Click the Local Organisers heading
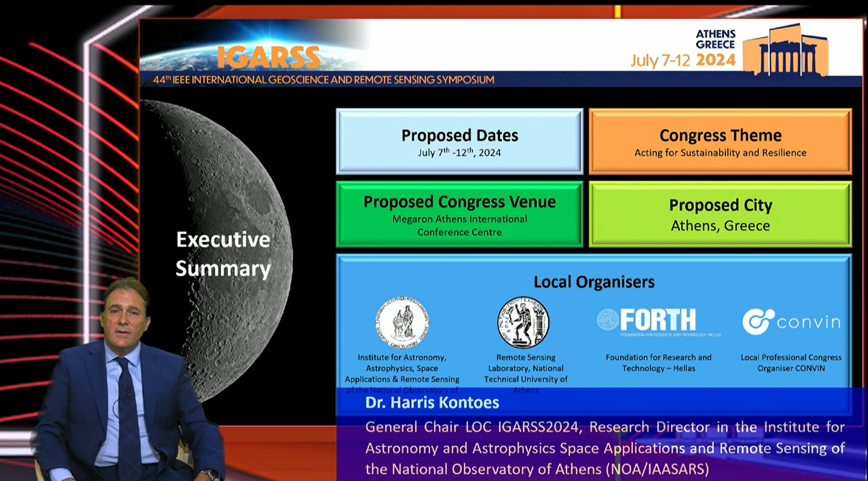This screenshot has height=481, width=868. (x=594, y=282)
